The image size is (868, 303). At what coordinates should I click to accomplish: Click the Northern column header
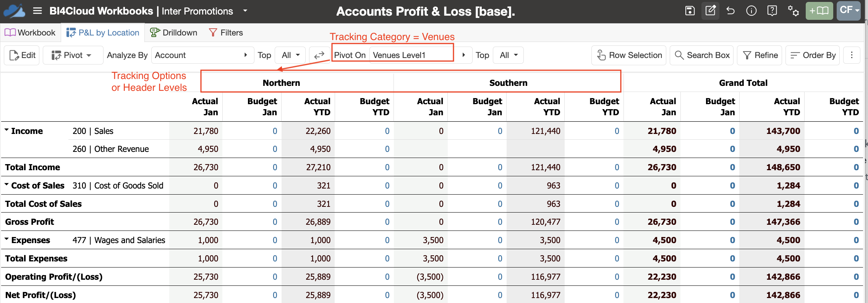coord(281,83)
